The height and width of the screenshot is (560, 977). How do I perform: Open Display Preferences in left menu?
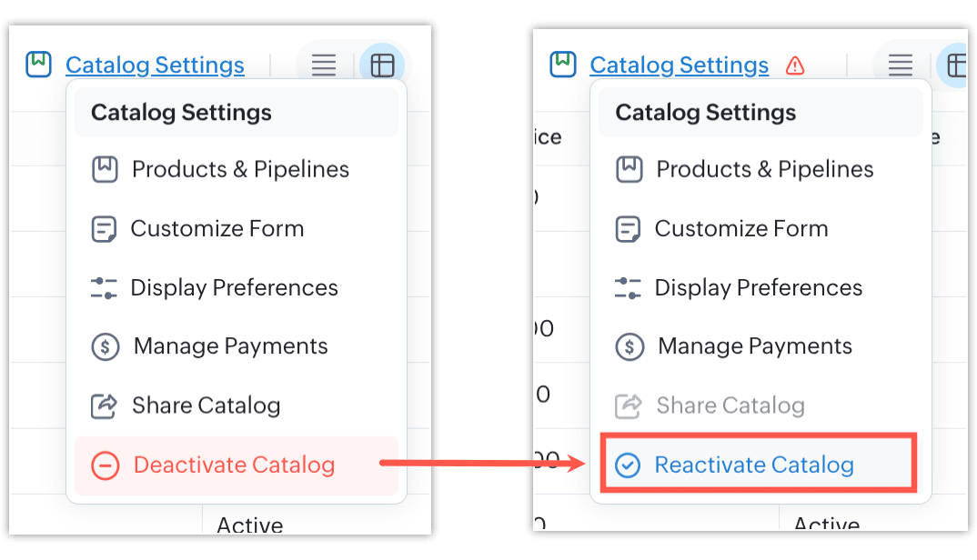point(234,288)
